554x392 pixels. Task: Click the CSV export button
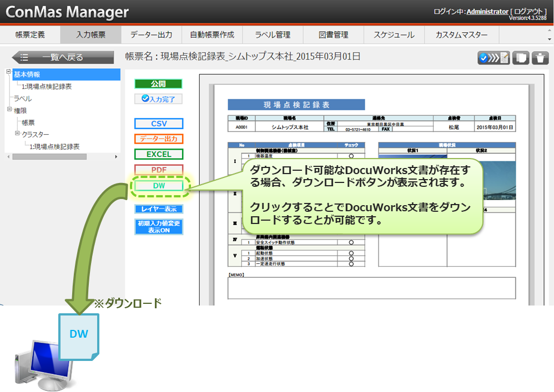click(x=159, y=124)
